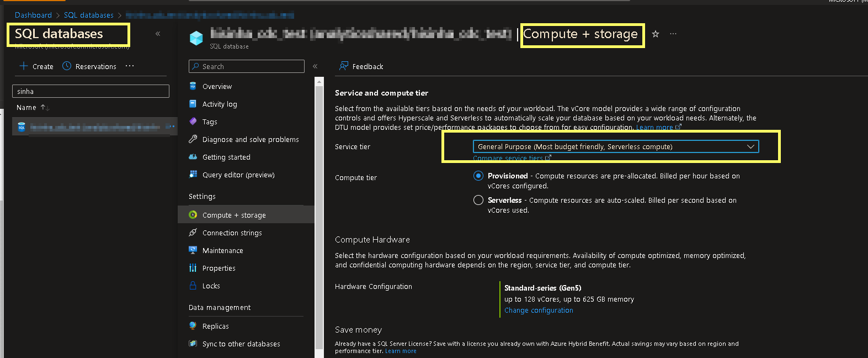Select the blurred database row in the list
The image size is (868, 358).
point(94,127)
